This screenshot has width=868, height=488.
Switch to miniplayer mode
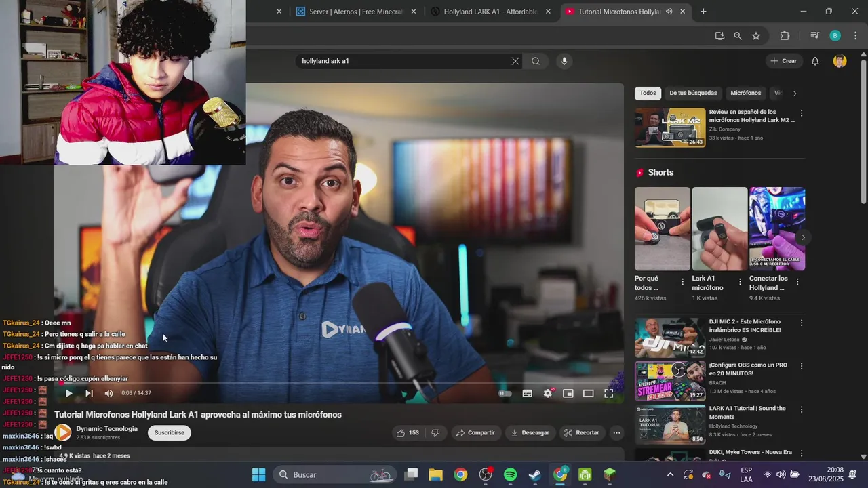tap(568, 393)
